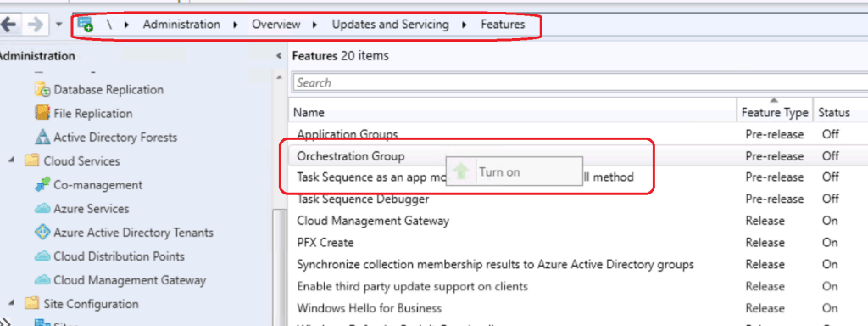868x326 pixels.
Task: Open Cloud Management Gateway tree node
Action: pyautogui.click(x=130, y=280)
